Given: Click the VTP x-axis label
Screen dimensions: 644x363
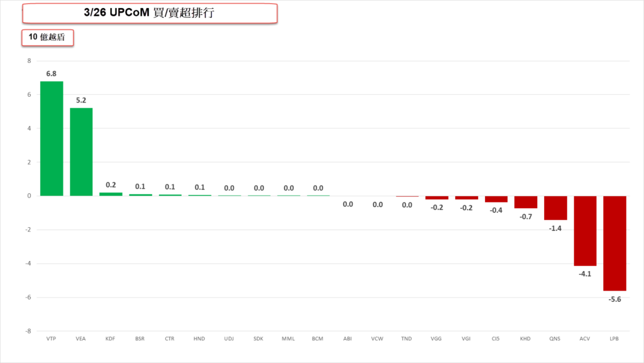Looking at the screenshot, I should pos(52,338).
